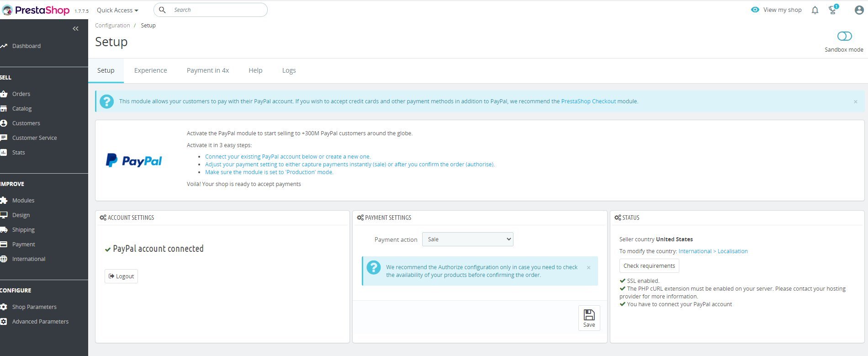Image resolution: width=868 pixels, height=356 pixels.
Task: Click the Customer Service chat icon
Action: pos(4,138)
